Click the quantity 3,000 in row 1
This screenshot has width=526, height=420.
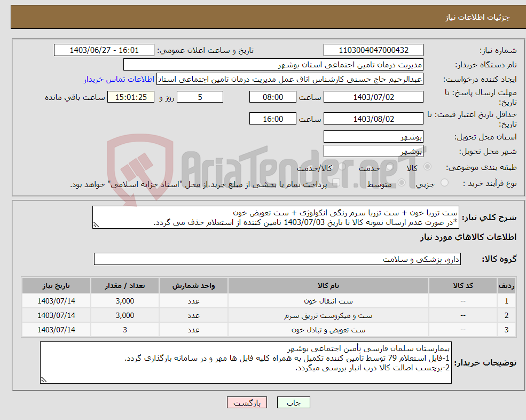[125, 301]
